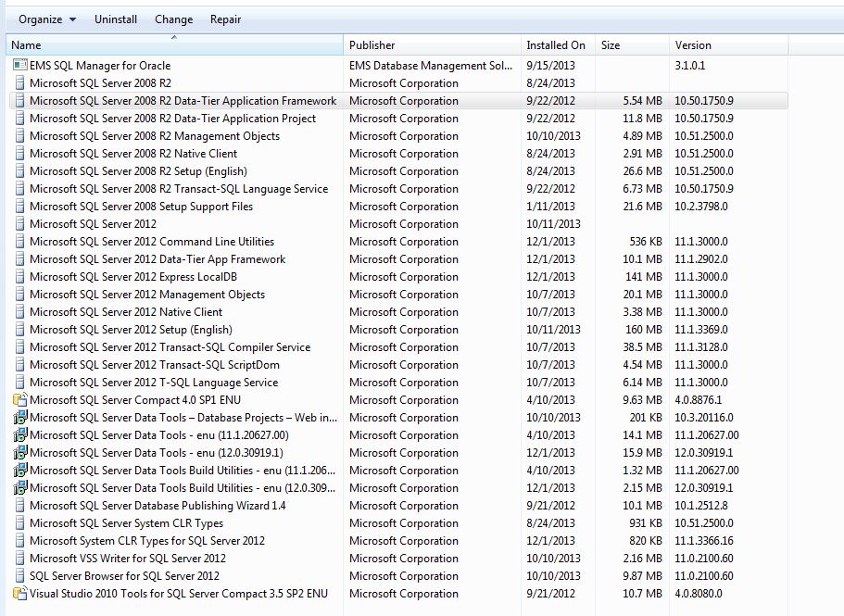The height and width of the screenshot is (616, 844).
Task: Click the size value 38.5 MB
Action: tap(643, 347)
